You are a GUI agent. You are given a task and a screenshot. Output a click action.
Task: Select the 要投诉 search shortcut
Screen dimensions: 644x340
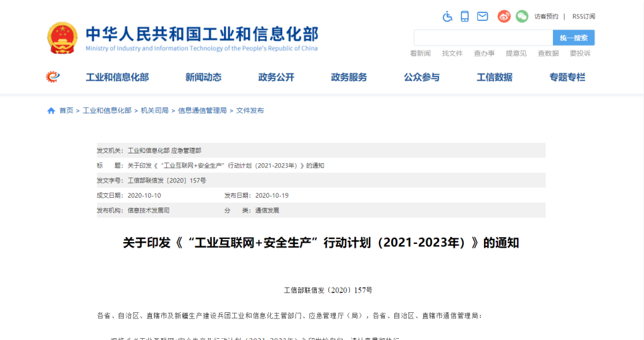(580, 54)
